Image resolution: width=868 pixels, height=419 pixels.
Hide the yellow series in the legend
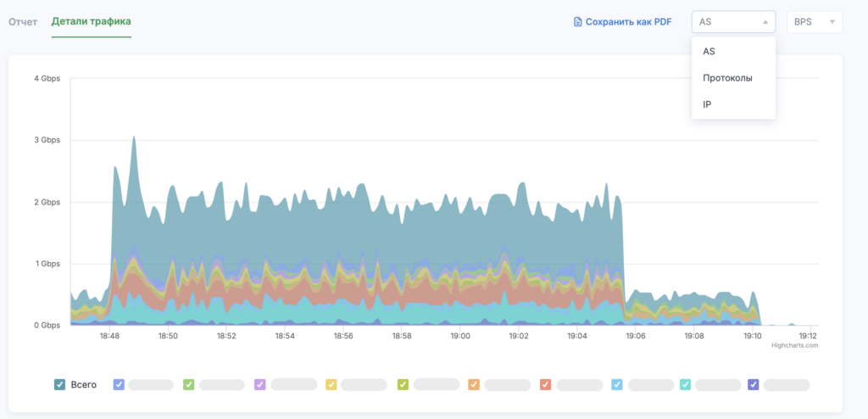tap(331, 384)
